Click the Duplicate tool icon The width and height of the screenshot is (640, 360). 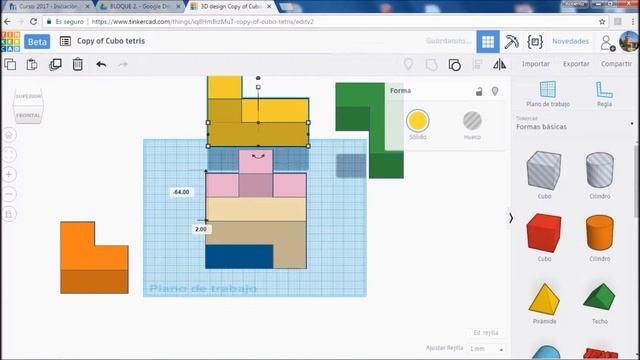(55, 64)
